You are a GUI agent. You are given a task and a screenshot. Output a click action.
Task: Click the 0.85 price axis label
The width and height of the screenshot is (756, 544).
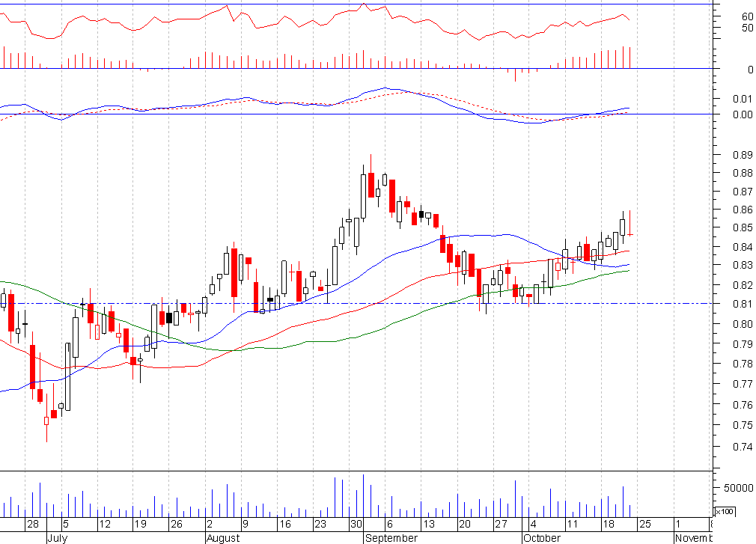pyautogui.click(x=743, y=227)
